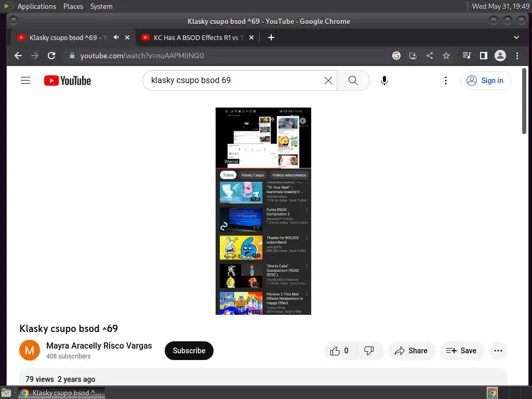This screenshot has height=399, width=532.
Task: Open more actions ellipsis under video
Action: [498, 351]
